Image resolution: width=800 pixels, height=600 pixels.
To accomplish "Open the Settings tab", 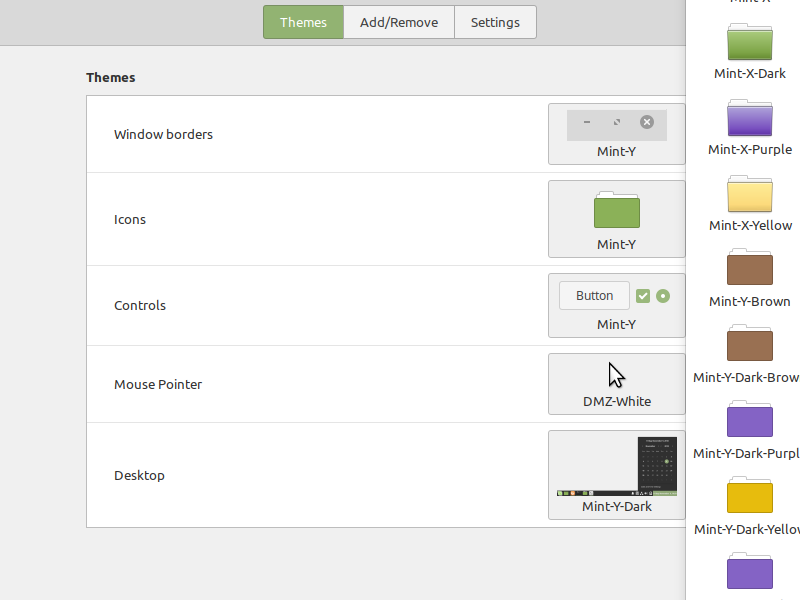I will tap(495, 21).
